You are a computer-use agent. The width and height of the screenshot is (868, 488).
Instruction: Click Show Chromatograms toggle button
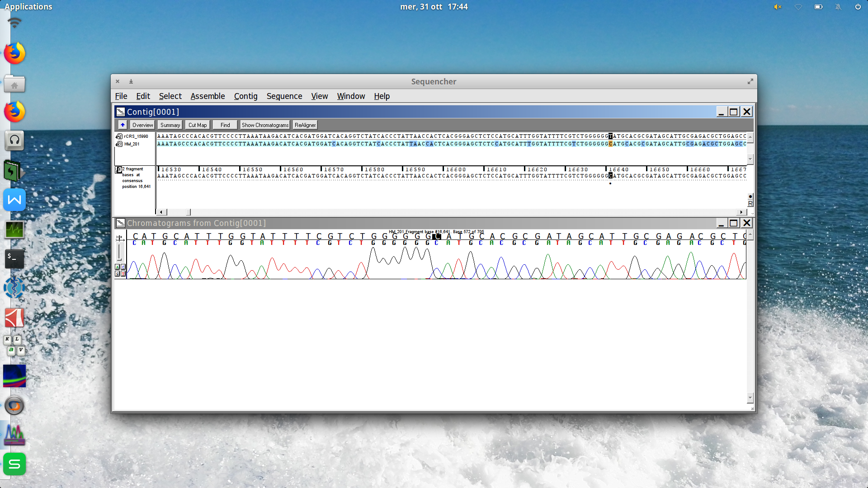(264, 125)
